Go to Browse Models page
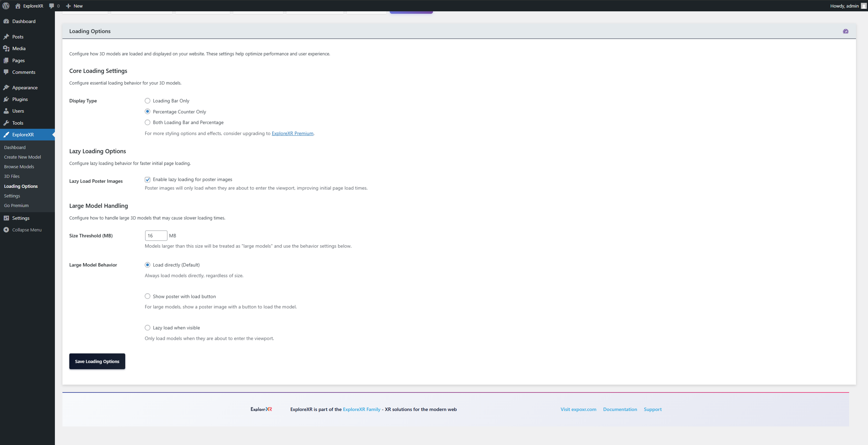Screen dimensions: 868x445 tap(19, 167)
